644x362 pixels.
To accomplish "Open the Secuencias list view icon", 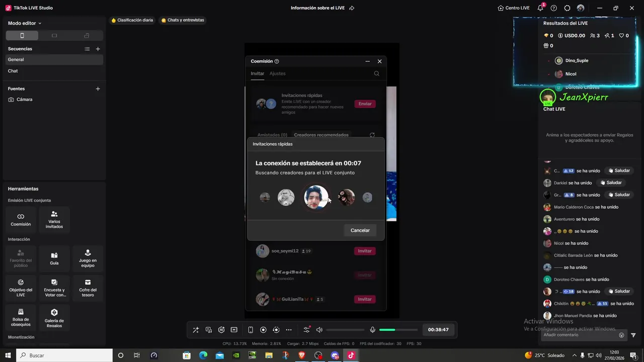I will tap(87, 49).
